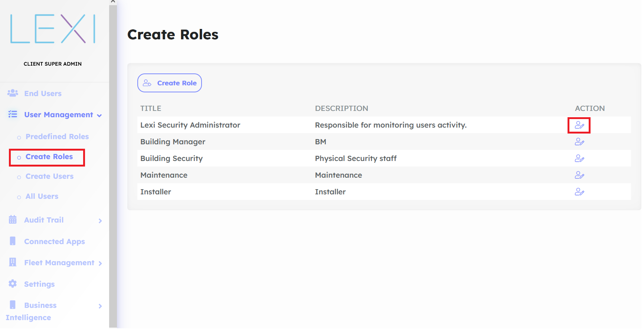Image resolution: width=644 pixels, height=329 pixels.
Task: Select All Users in the sidebar
Action: 42,197
